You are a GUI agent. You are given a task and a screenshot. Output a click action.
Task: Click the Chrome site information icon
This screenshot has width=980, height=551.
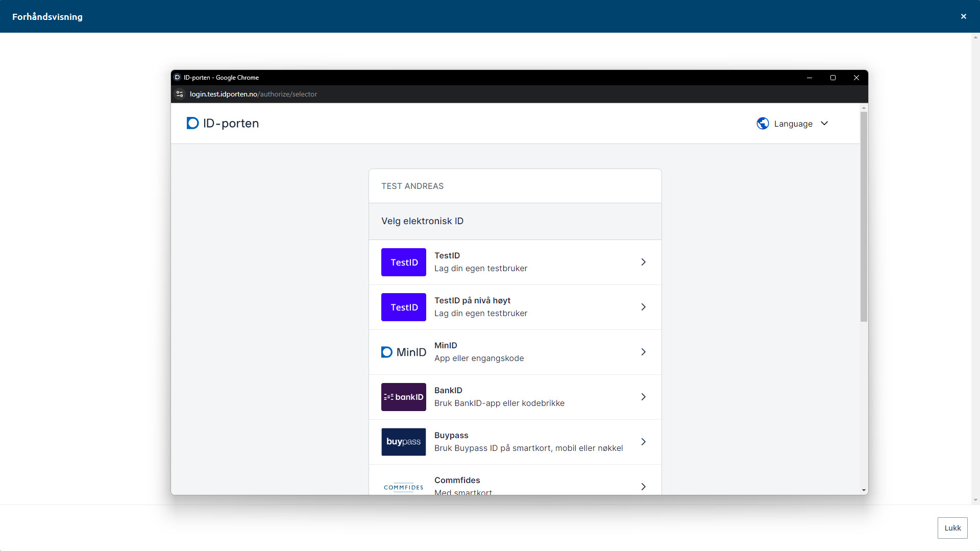tap(180, 94)
